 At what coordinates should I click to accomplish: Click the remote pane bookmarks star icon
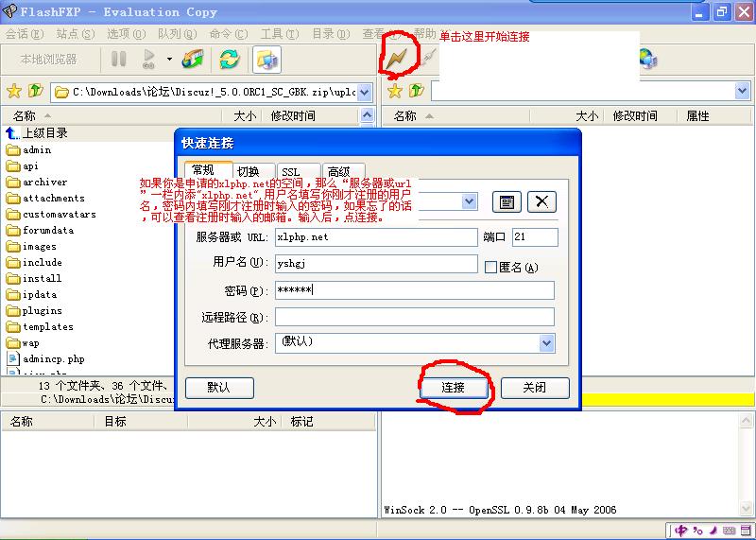click(x=395, y=91)
